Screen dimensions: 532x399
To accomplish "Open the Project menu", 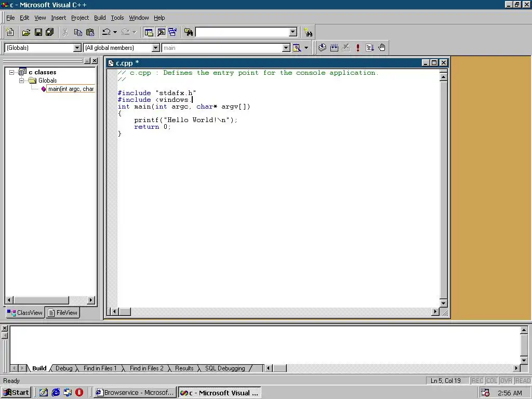I will click(x=80, y=18).
